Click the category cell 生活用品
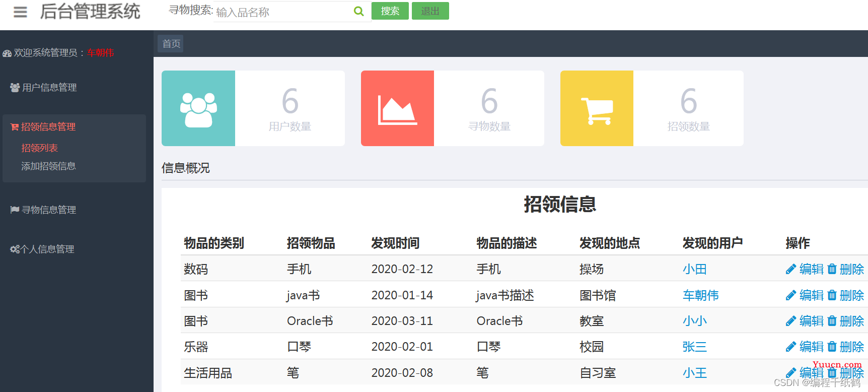This screenshot has height=392, width=868. [208, 373]
